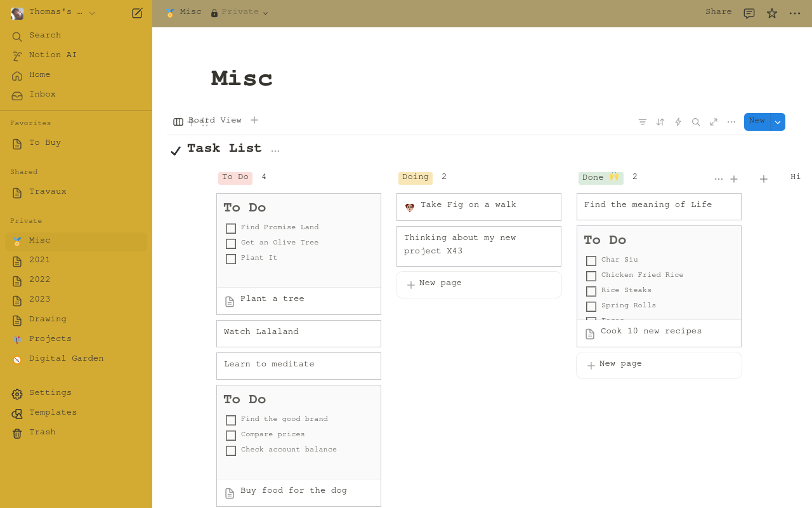Click the database search magnifier icon
The image size is (812, 508).
click(x=696, y=122)
